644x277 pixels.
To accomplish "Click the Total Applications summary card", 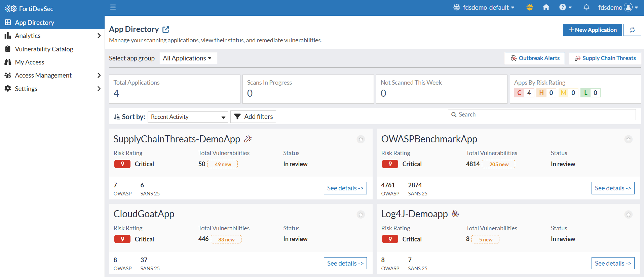I will (x=175, y=89).
